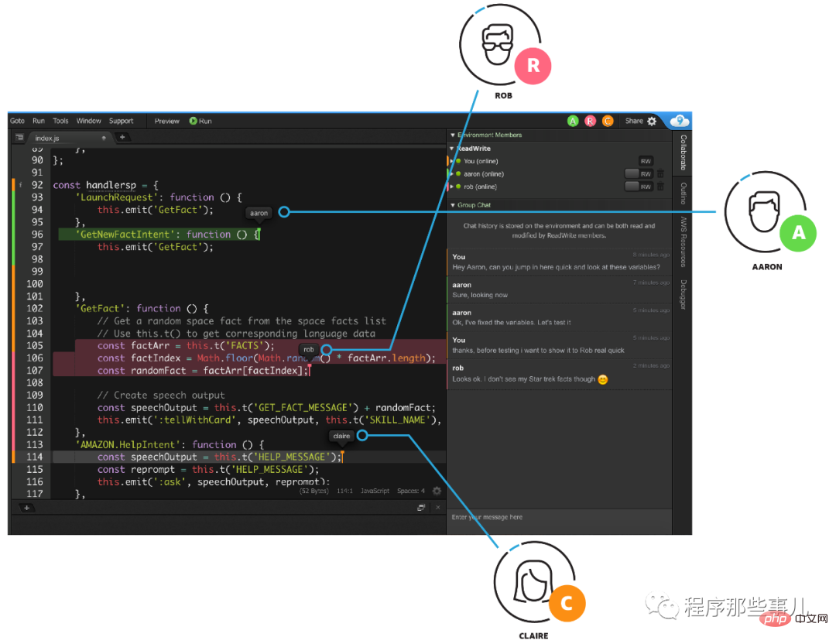This screenshot has height=644, width=836.
Task: Close index.js tab via its dot
Action: 104,138
